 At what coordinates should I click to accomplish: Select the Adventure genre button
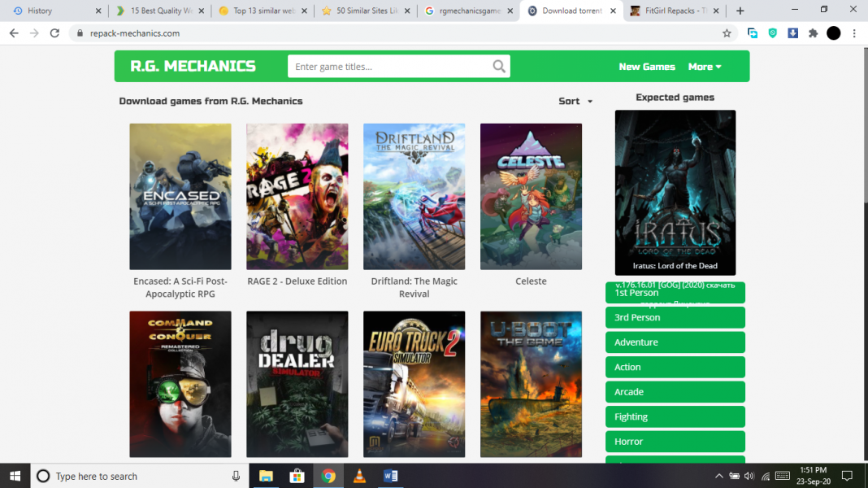pos(675,342)
